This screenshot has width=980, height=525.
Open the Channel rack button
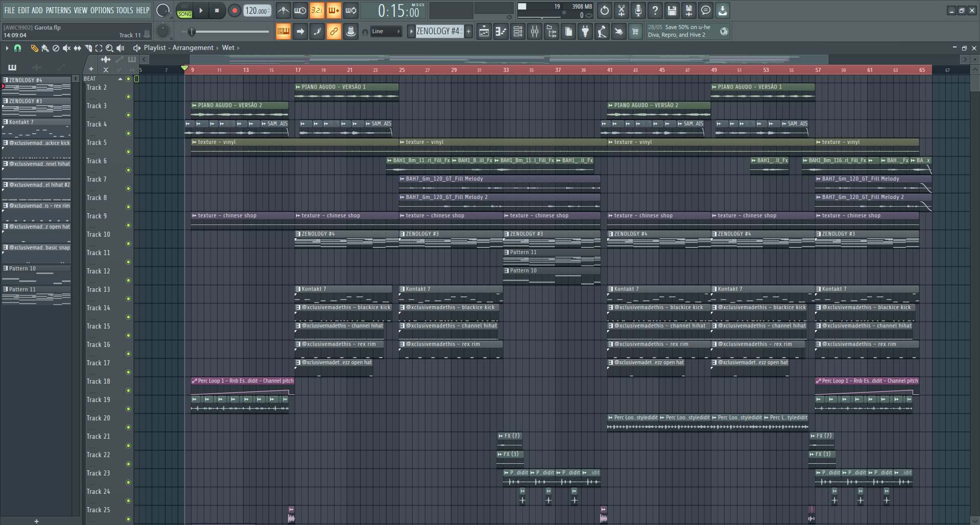coord(518,32)
